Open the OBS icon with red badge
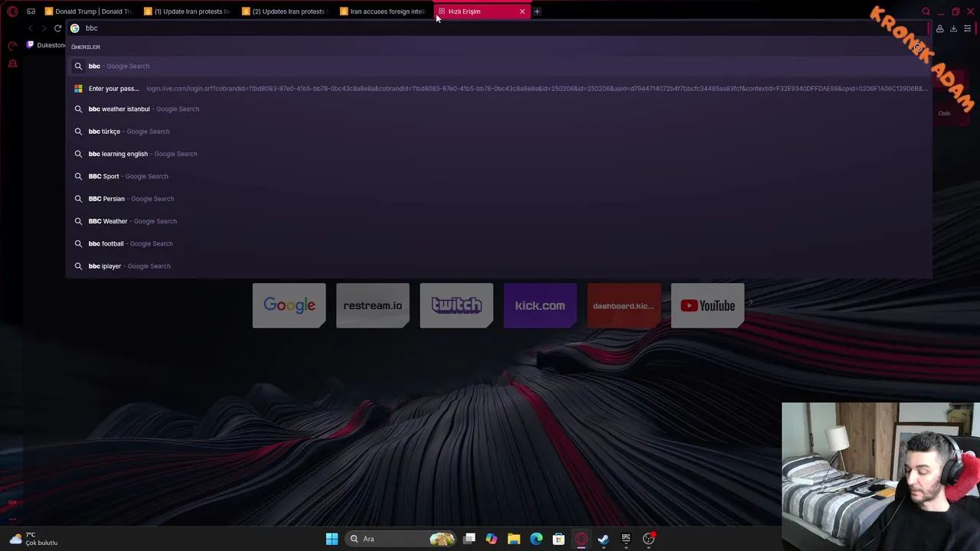 click(x=649, y=539)
